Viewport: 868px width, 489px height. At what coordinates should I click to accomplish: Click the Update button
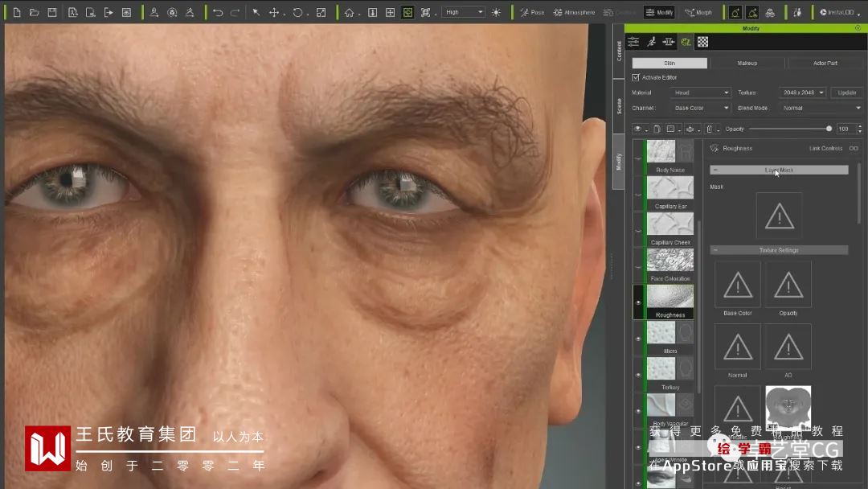(847, 92)
